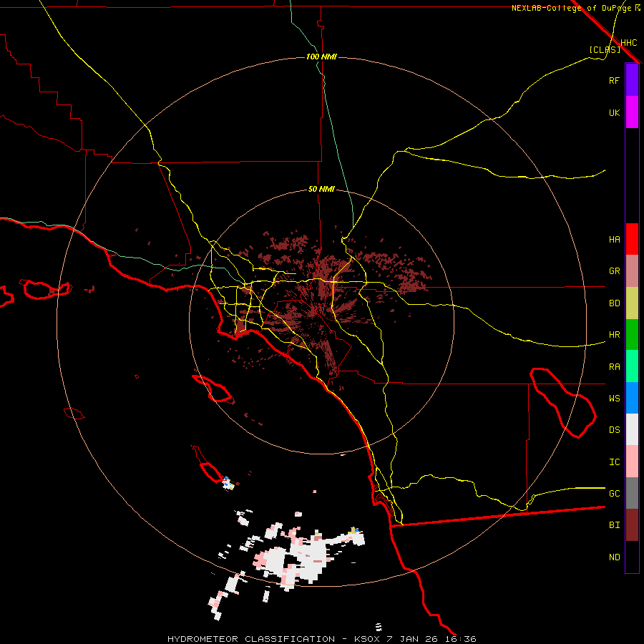Click the "HHC" product code text

click(x=628, y=43)
